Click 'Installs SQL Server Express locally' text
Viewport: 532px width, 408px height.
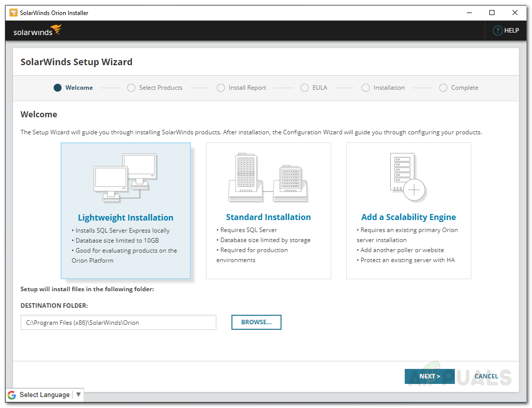tap(122, 231)
